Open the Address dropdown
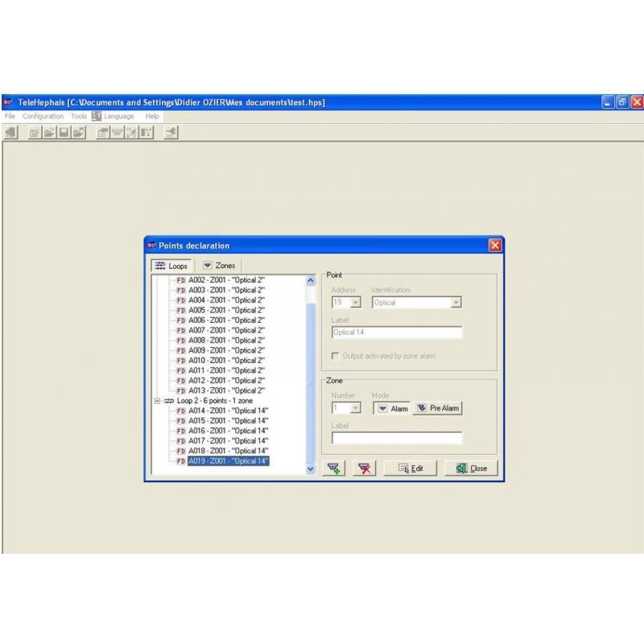This screenshot has height=644, width=644. pyautogui.click(x=356, y=303)
